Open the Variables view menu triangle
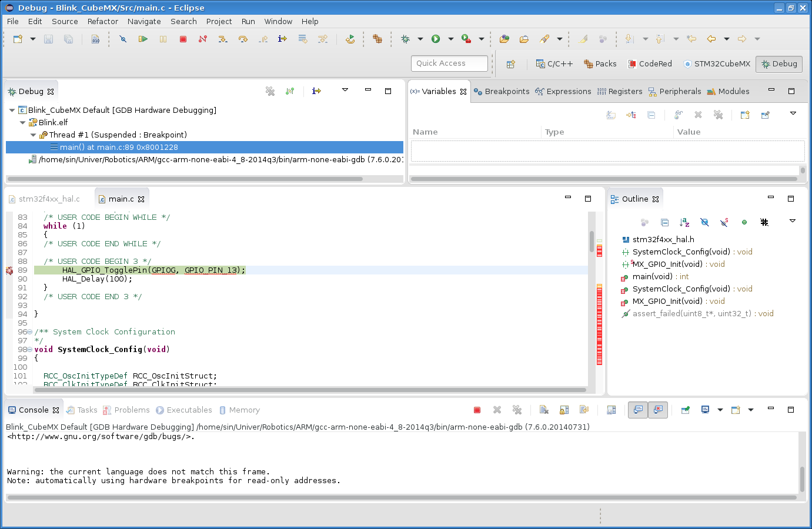This screenshot has width=812, height=529. (x=793, y=113)
